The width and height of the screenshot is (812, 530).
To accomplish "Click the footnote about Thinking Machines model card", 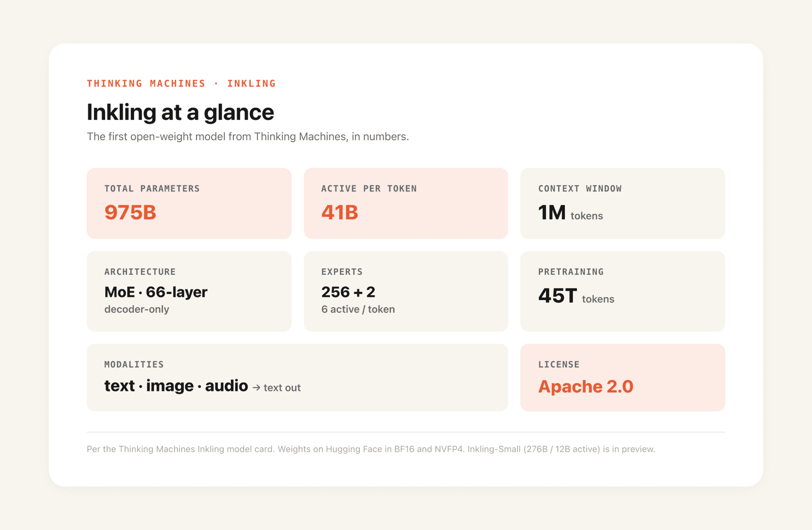I will tap(371, 449).
